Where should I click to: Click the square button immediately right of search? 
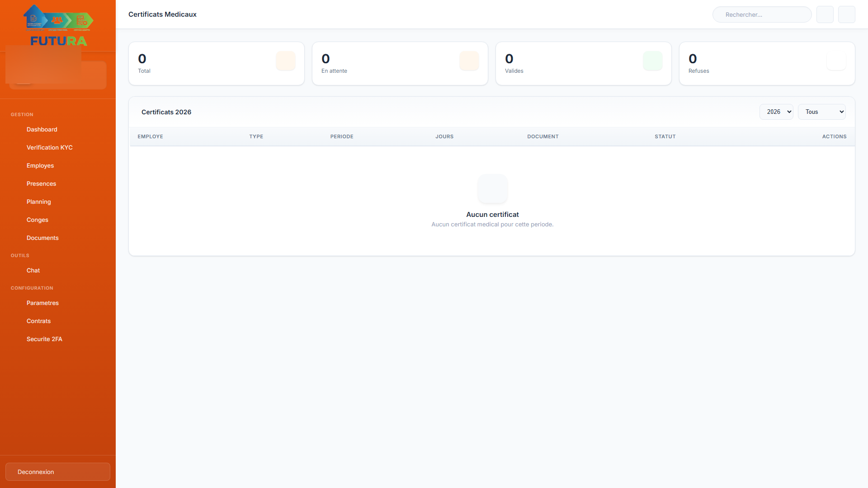[825, 14]
